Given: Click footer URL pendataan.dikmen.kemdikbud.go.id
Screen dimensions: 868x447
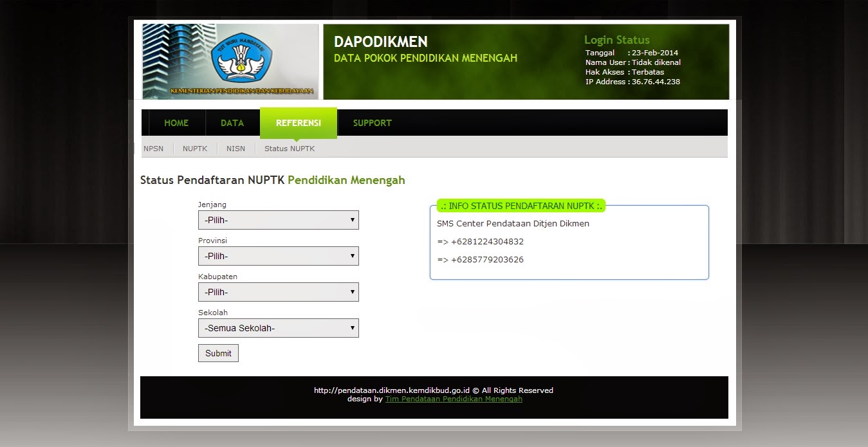Looking at the screenshot, I should (x=392, y=390).
